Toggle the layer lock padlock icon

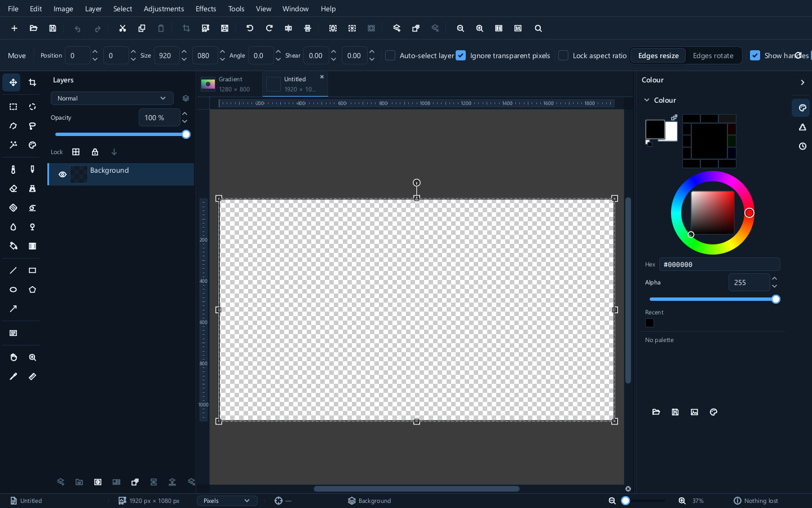click(x=95, y=152)
